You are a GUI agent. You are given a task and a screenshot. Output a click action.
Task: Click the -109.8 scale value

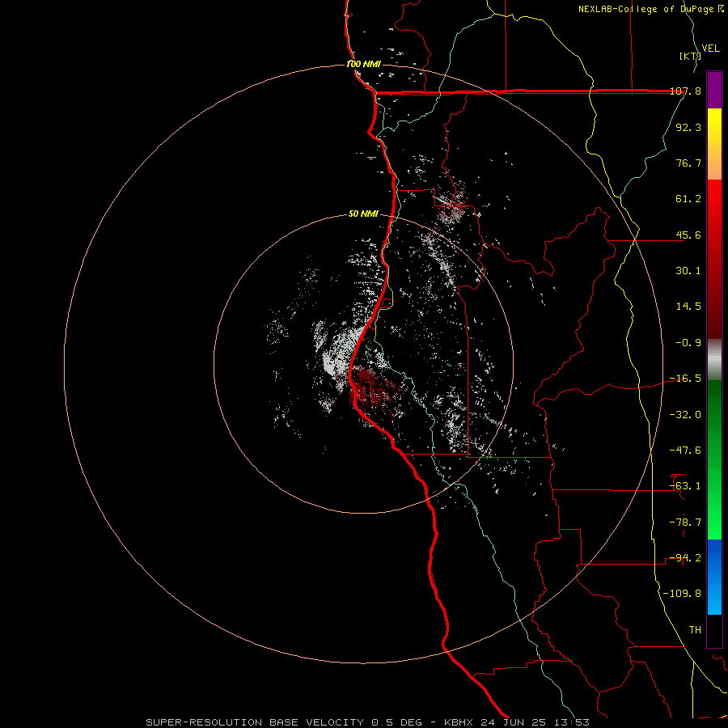point(682,594)
